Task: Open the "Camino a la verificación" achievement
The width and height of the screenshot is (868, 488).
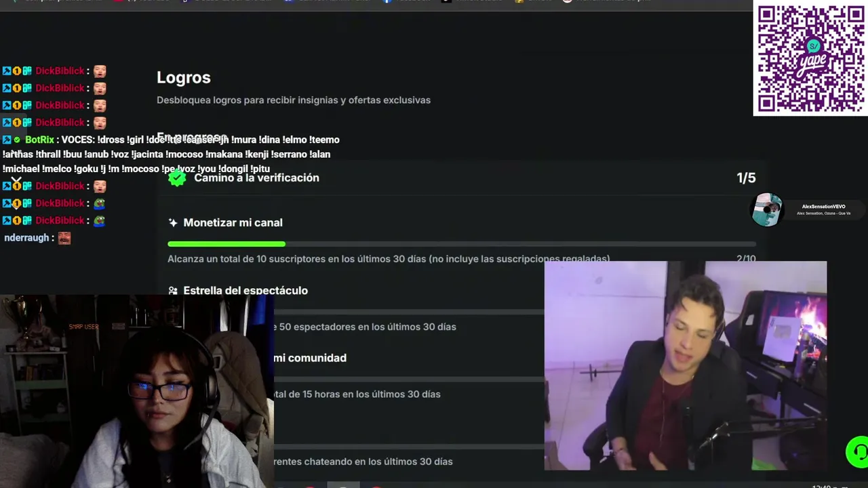Action: [461, 178]
